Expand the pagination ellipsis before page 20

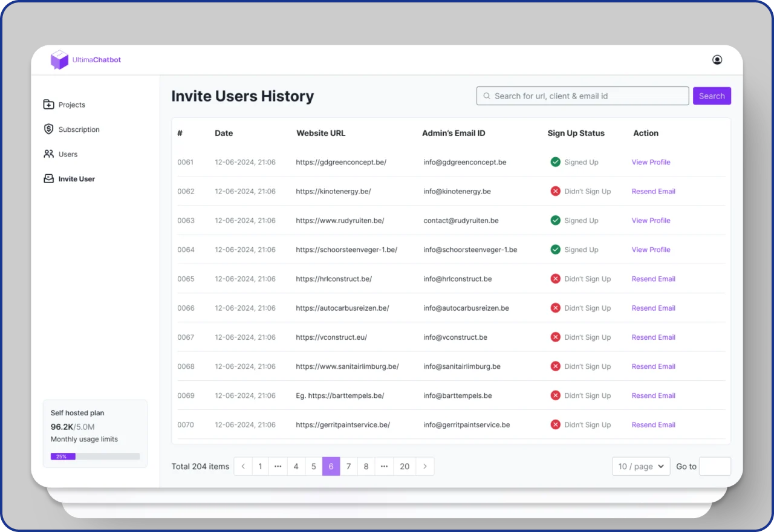[x=385, y=466]
